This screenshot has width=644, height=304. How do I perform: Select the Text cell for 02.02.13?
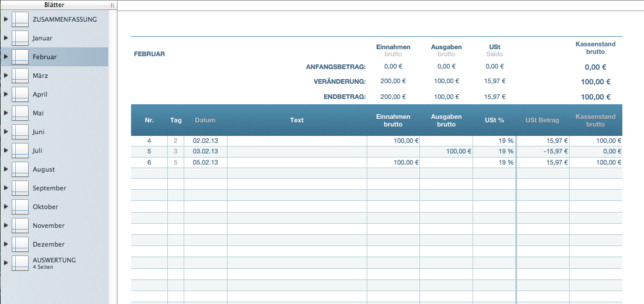coord(297,141)
